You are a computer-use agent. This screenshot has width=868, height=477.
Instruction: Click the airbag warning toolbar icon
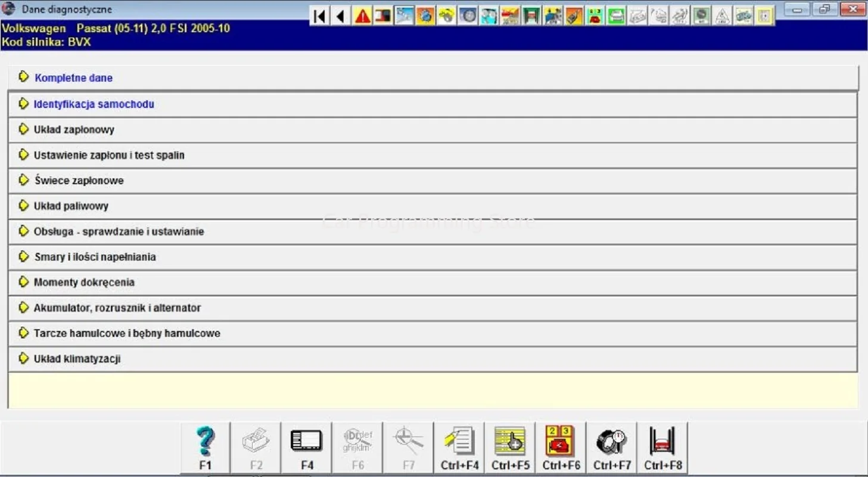tap(723, 14)
